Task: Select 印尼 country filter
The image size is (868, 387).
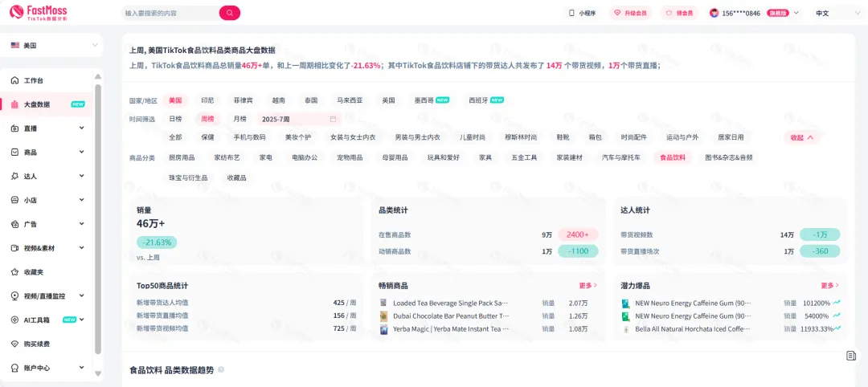Action: (x=207, y=100)
